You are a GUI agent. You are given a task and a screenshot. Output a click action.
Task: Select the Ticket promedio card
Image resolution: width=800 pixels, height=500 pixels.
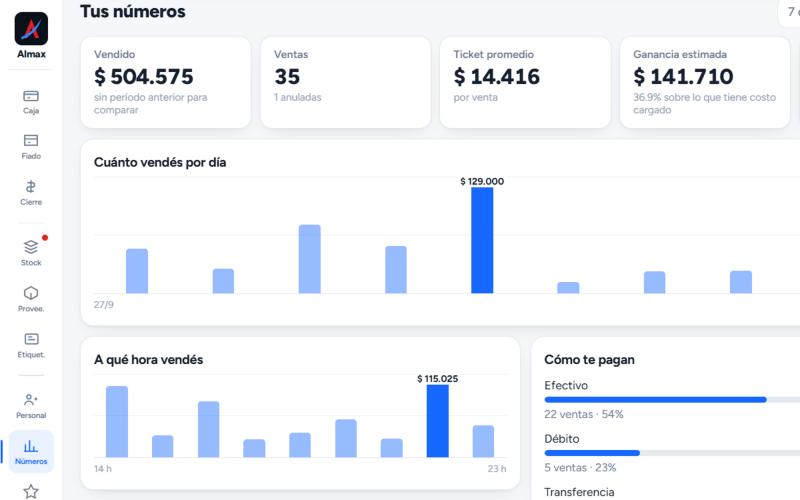(525, 82)
